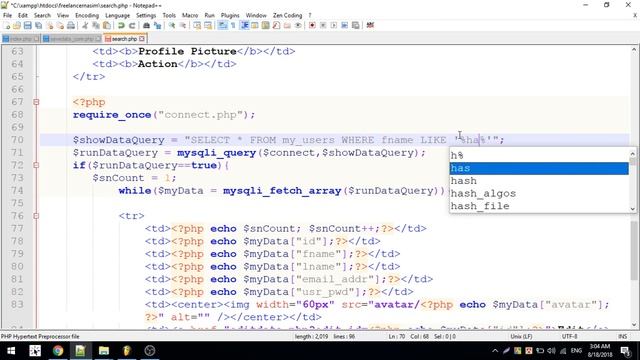The image size is (640, 360).
Task: Toggle file monitoring eye icon
Action: (x=298, y=26)
